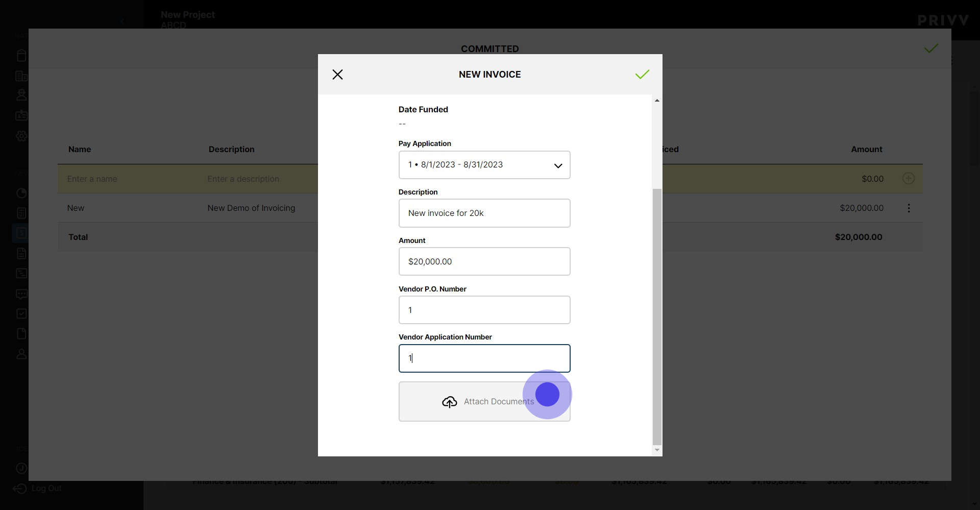Click the New Invoice dialog scrollbar thumb
Screen dimensions: 980x510
pos(657,317)
